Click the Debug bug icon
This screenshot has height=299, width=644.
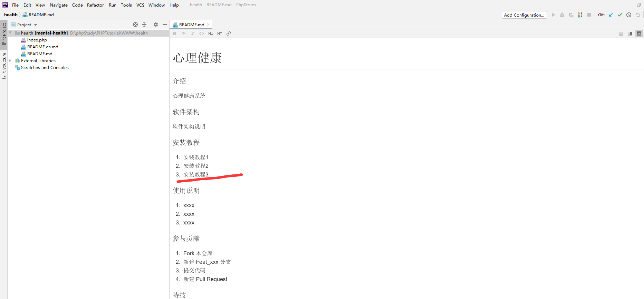562,15
